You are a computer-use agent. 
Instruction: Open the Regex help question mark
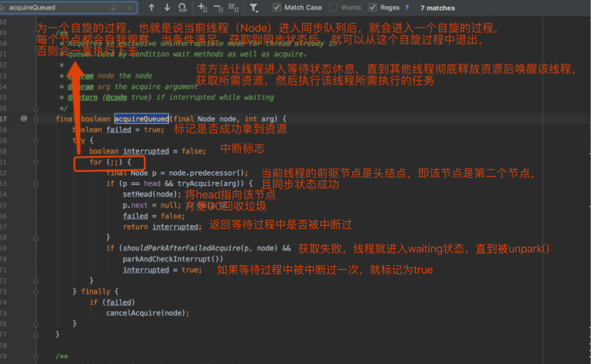click(407, 7)
